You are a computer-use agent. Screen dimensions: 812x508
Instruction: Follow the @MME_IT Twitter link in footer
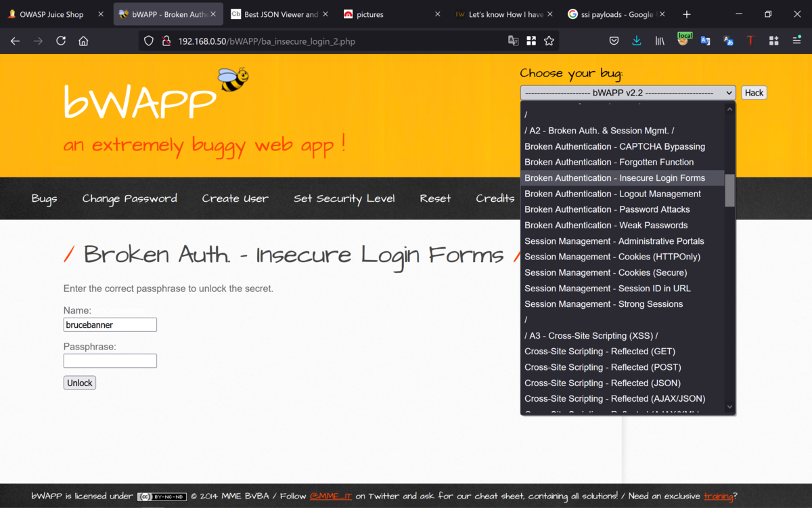330,496
